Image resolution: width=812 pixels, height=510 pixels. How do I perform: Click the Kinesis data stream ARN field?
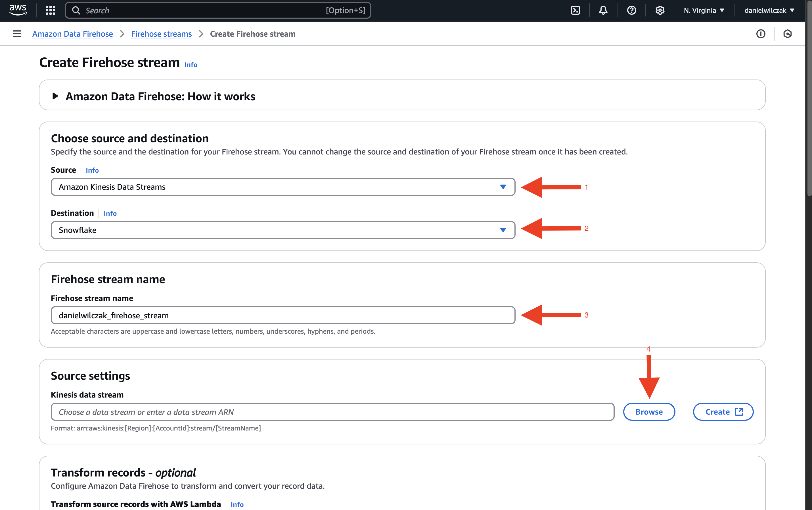(x=332, y=412)
